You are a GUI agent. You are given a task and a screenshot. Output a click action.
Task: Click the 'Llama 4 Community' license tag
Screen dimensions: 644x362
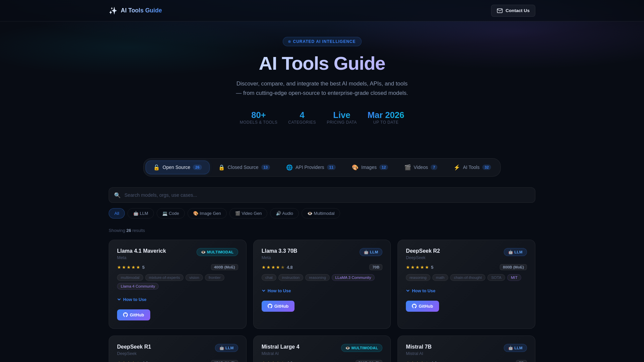138,286
